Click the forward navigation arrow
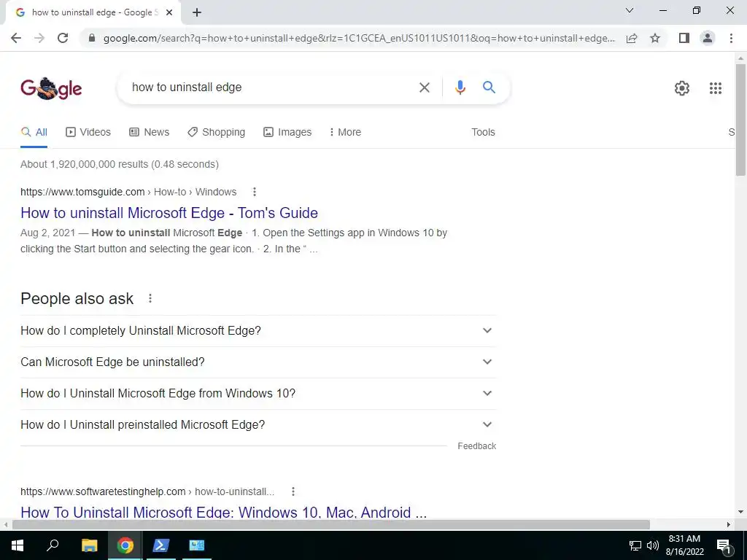The height and width of the screenshot is (560, 747). [39, 38]
